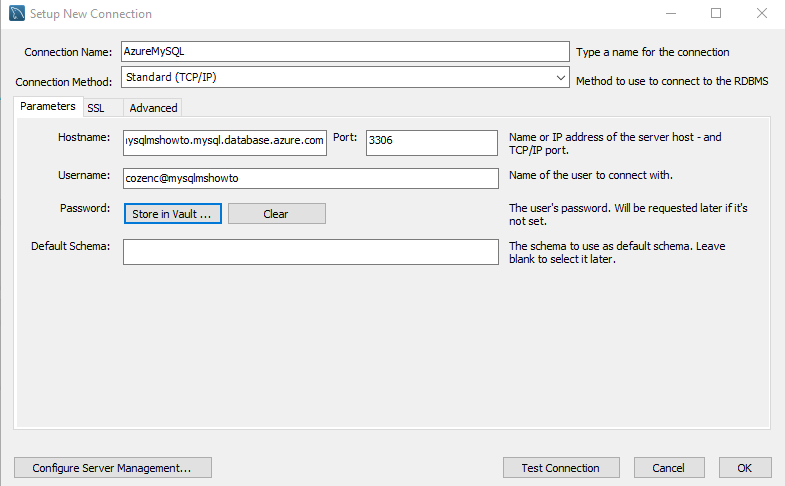Focus the Default Schema input field
Image resolution: width=785 pixels, height=486 pixels.
[310, 252]
